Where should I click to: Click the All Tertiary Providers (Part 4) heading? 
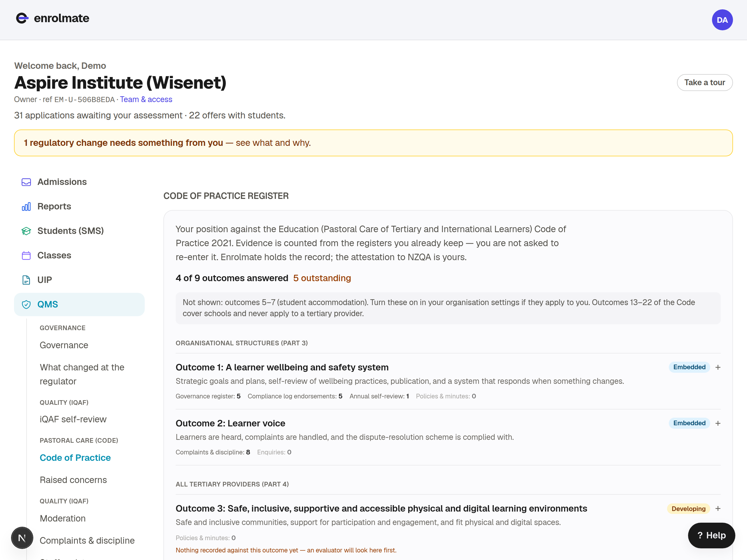232,484
